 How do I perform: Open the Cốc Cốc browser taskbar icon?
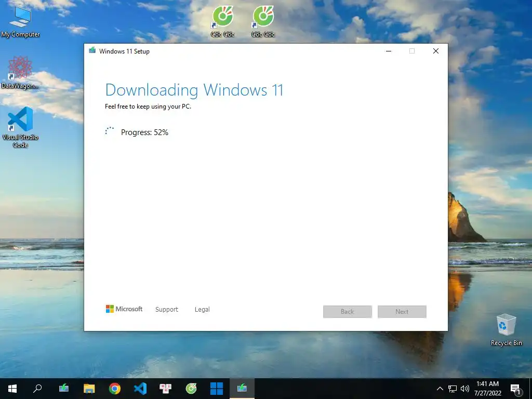[191, 389]
